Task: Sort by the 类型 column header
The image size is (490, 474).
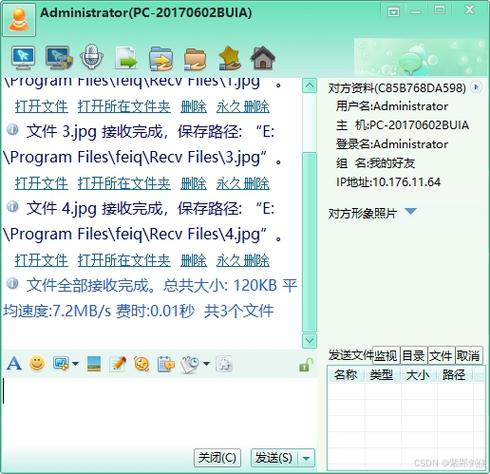Action: (382, 375)
